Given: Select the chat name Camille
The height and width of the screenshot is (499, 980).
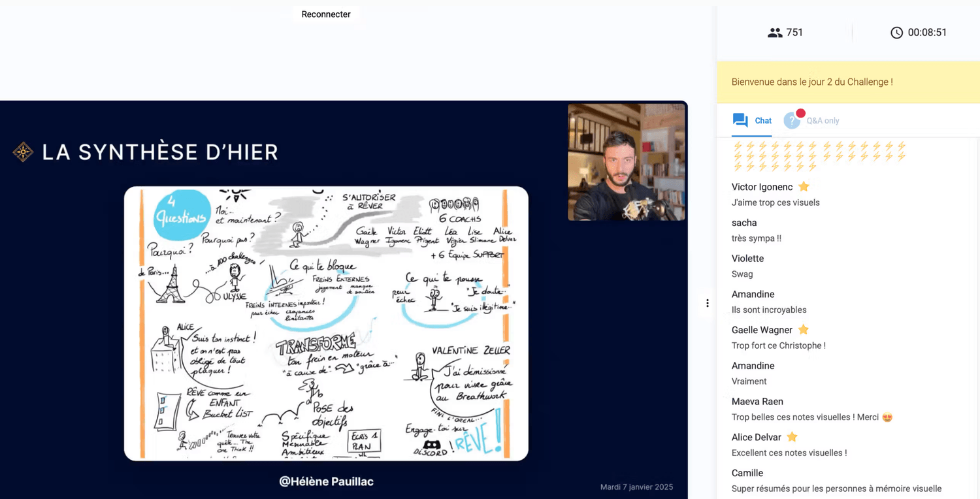Looking at the screenshot, I should pos(747,473).
